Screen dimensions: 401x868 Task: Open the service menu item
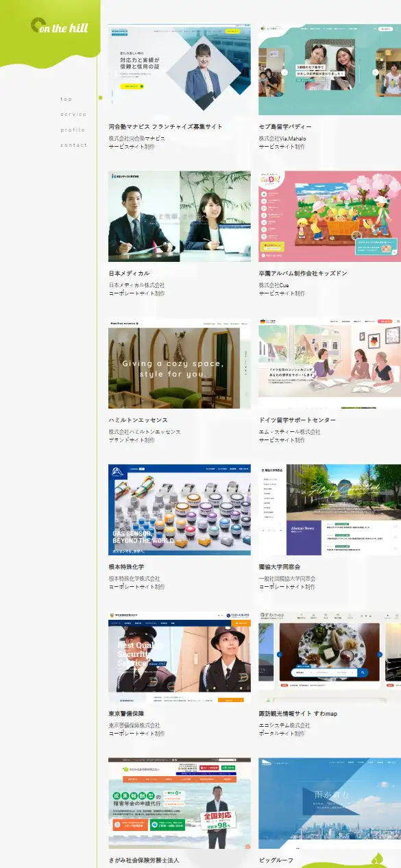(x=73, y=114)
